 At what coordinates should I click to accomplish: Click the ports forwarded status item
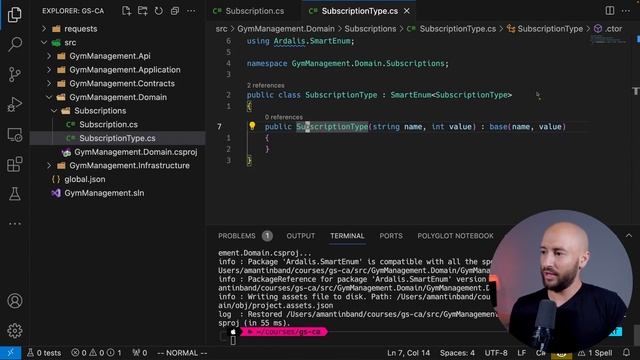click(x=140, y=353)
